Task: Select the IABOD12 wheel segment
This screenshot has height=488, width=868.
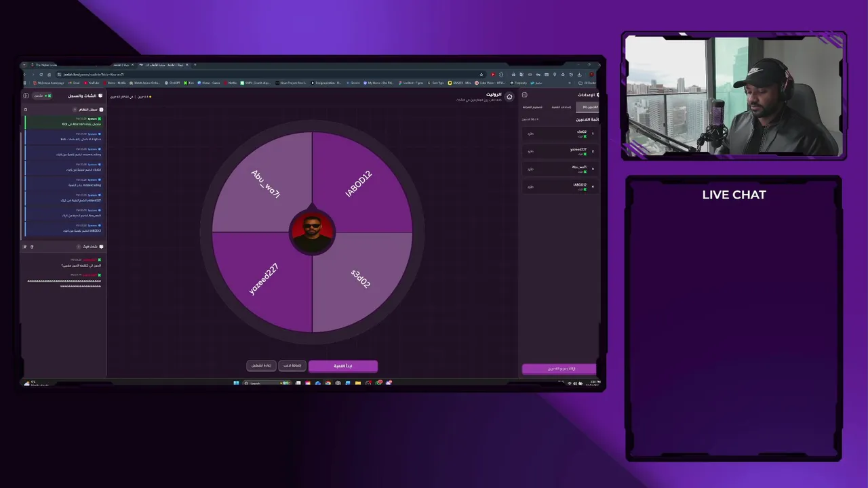Action: click(359, 183)
